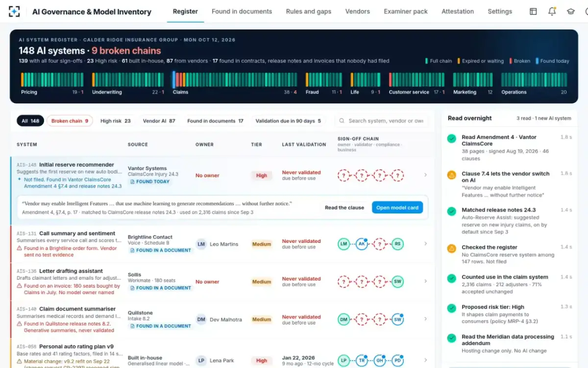This screenshot has height=368, width=588.
Task: Click the green check beside Counted use in claim system
Action: click(452, 278)
